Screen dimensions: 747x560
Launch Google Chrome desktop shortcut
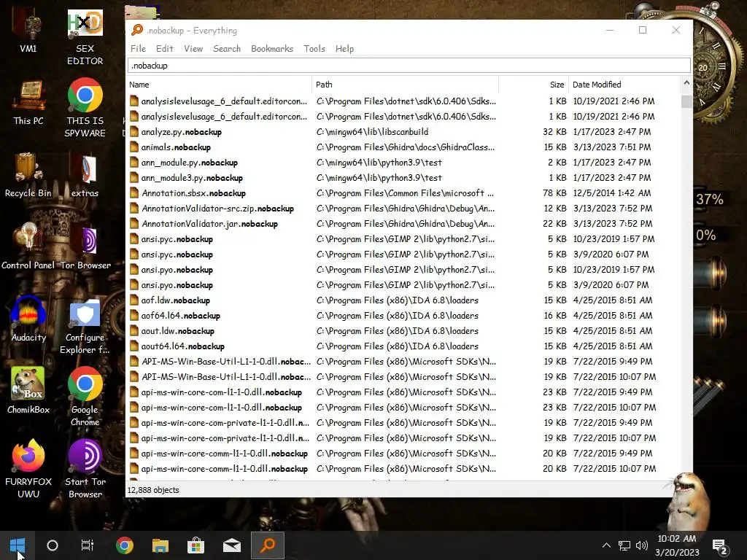pos(85,396)
